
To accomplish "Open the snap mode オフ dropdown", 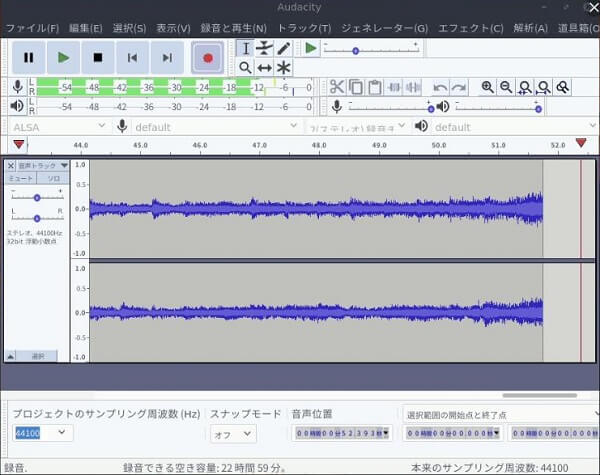I will pyautogui.click(x=233, y=434).
